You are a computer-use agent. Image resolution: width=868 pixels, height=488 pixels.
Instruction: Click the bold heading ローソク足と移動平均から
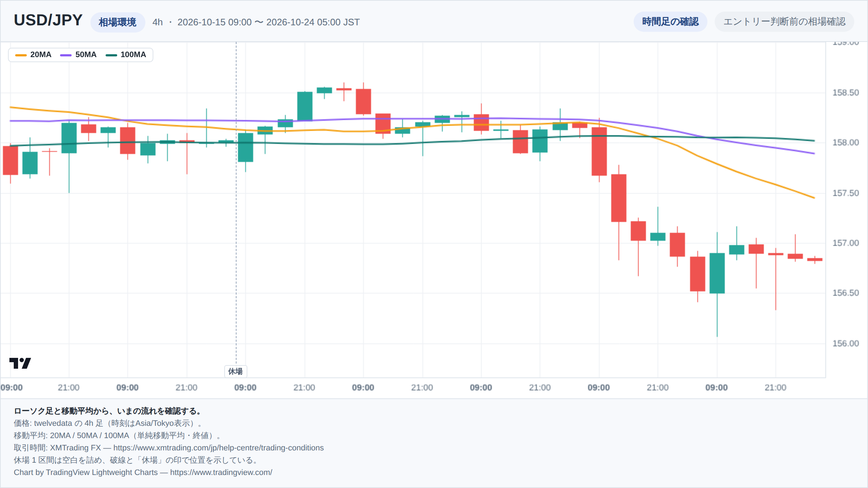pos(107,411)
